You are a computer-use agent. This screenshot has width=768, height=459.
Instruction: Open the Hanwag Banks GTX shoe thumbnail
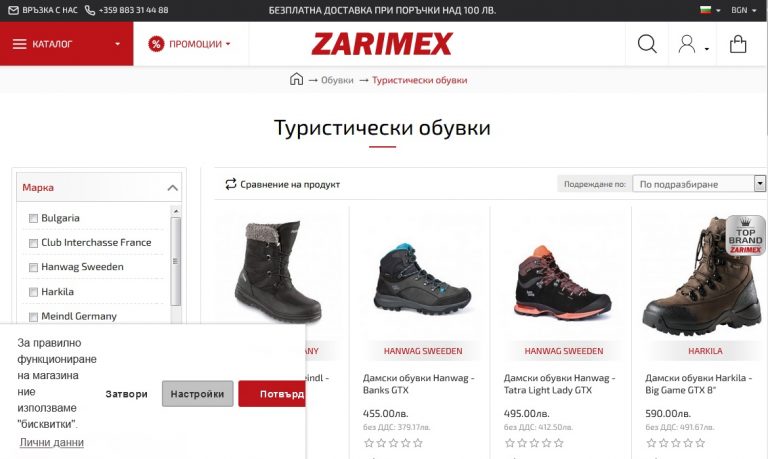[422, 278]
